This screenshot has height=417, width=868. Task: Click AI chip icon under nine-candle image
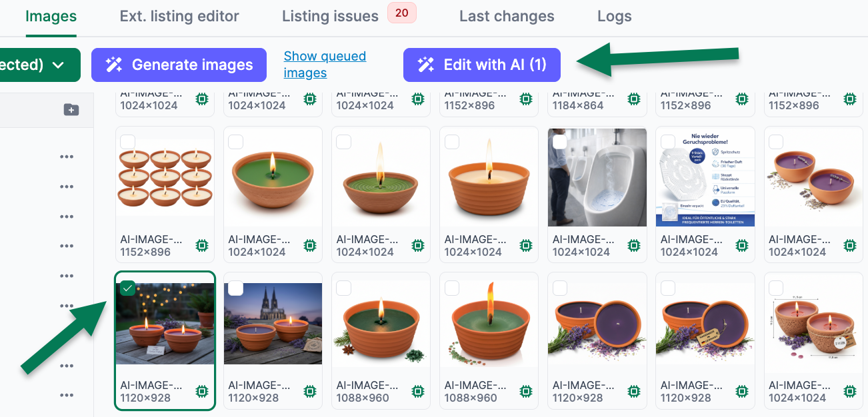(x=202, y=245)
